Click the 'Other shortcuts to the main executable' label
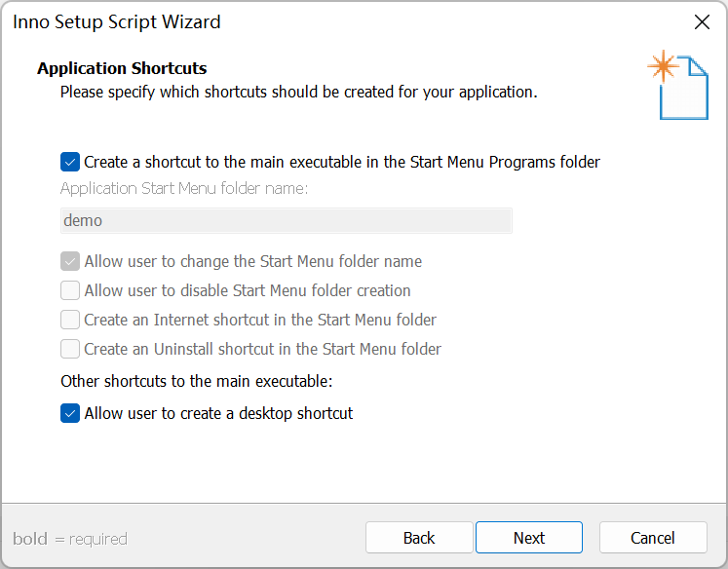Image resolution: width=728 pixels, height=569 pixels. coord(196,381)
